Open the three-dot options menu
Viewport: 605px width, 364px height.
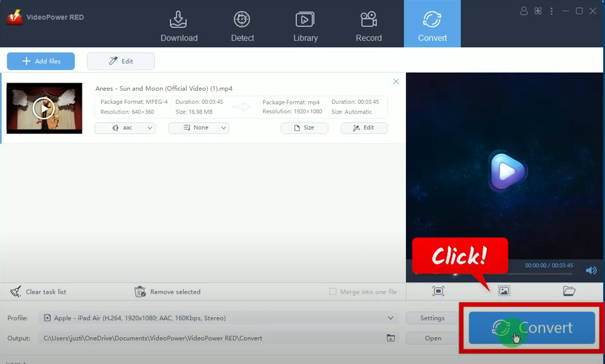point(551,11)
